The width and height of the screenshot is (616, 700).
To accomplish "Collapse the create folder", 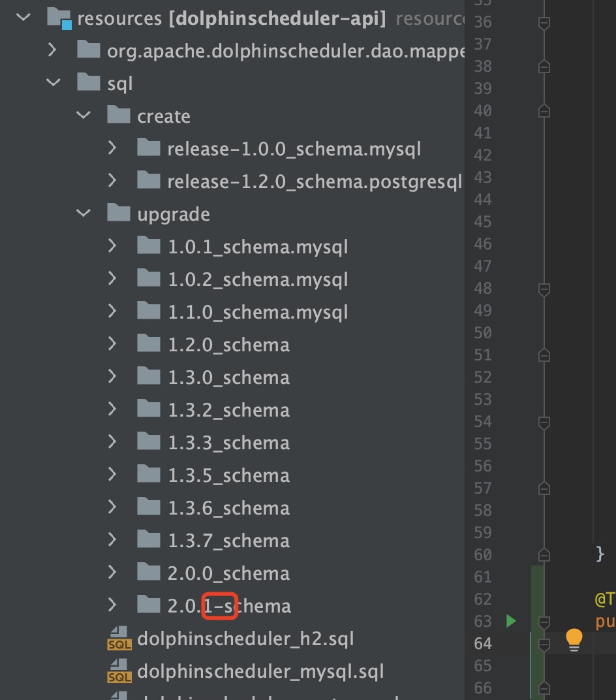I will pyautogui.click(x=84, y=115).
